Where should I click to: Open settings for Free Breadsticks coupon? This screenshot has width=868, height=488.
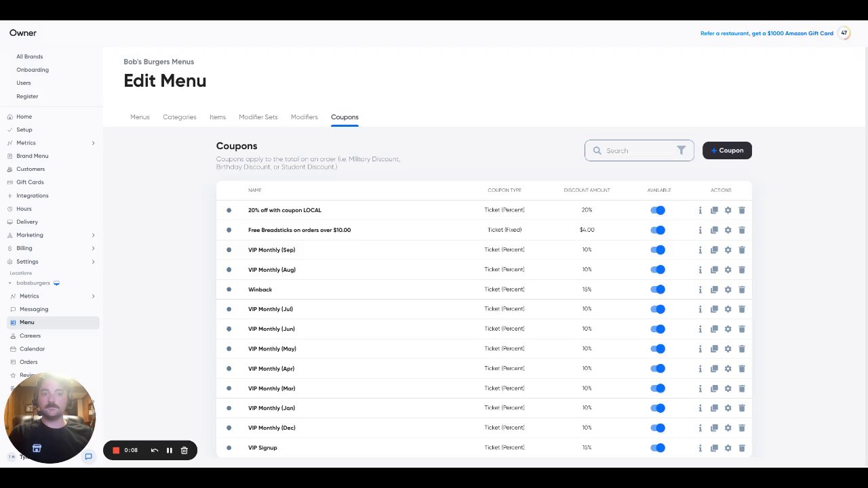click(x=728, y=230)
